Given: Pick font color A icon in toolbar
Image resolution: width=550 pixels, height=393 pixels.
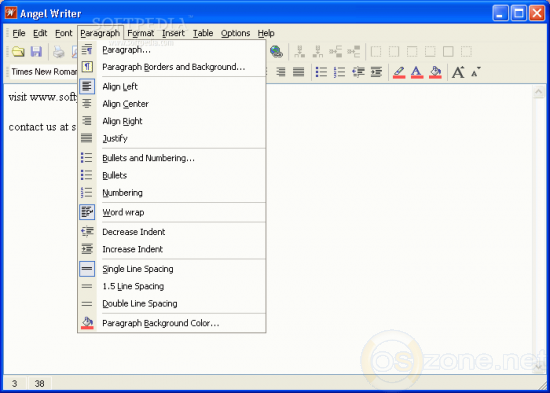Looking at the screenshot, I should [417, 72].
